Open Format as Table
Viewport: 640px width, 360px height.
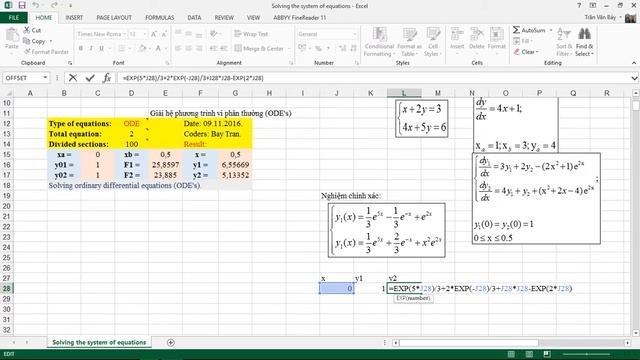409,42
